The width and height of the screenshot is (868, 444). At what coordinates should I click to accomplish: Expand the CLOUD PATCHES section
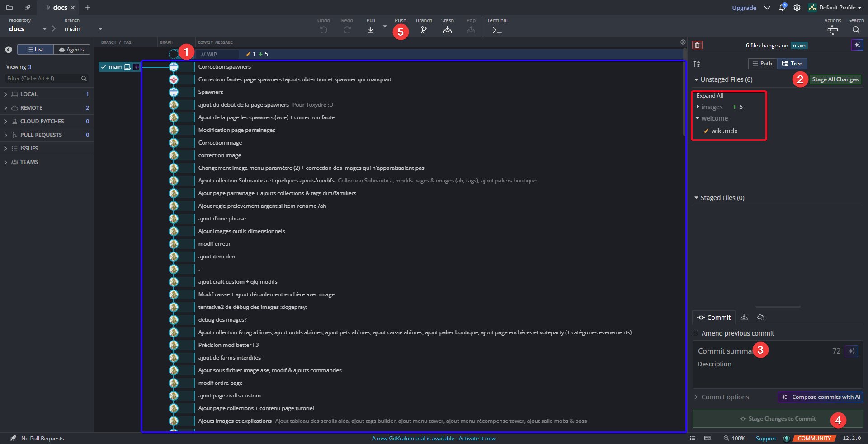[x=47, y=122]
